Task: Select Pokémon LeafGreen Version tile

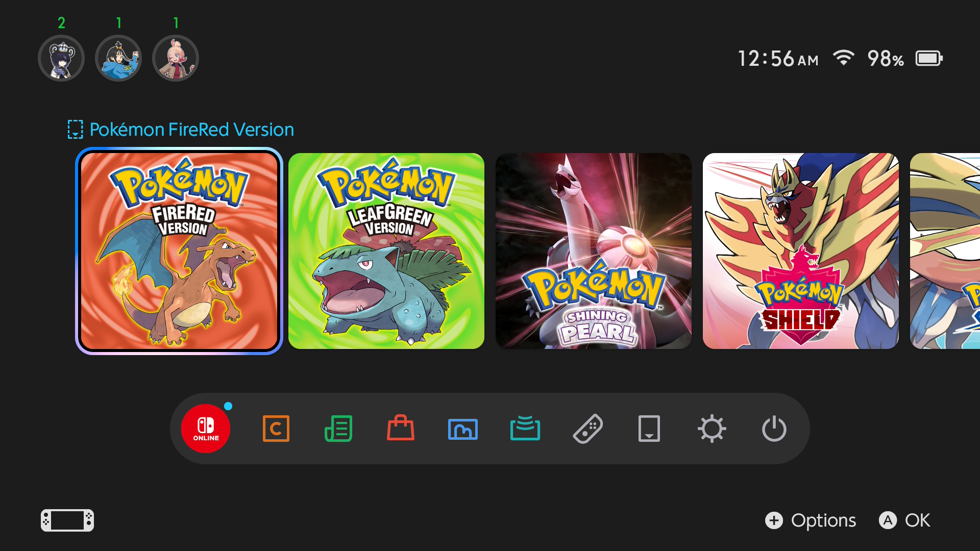Action: pyautogui.click(x=386, y=251)
